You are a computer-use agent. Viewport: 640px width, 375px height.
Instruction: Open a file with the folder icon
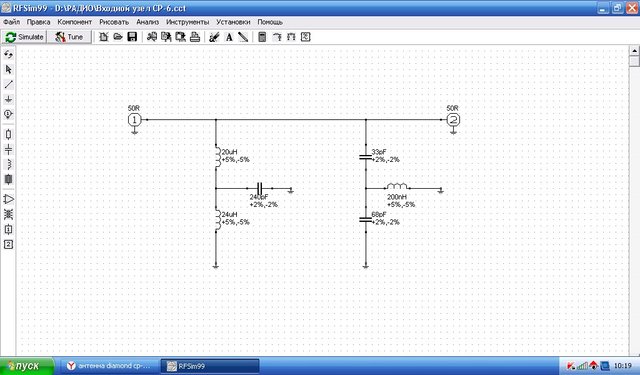[118, 37]
